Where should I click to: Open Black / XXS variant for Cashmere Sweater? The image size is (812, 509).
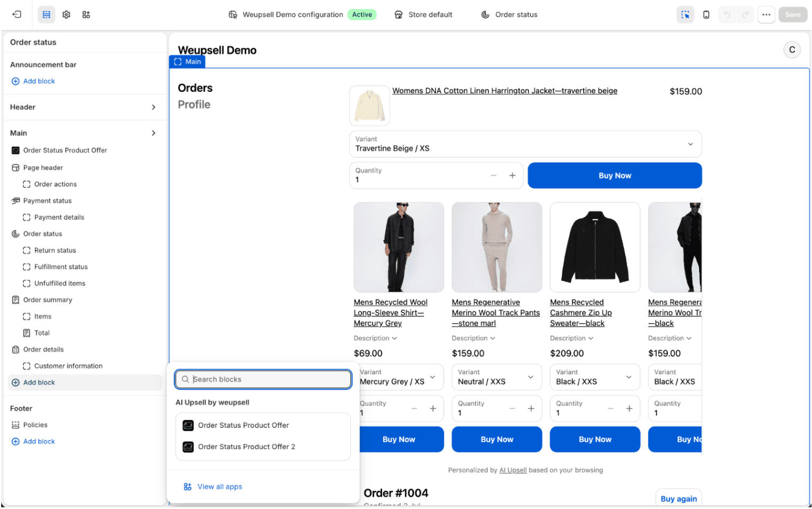coord(595,377)
